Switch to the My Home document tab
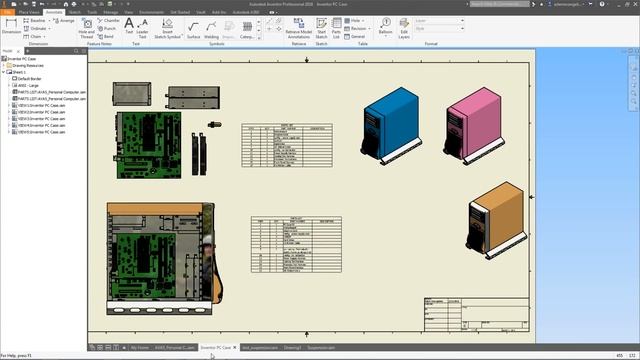640x360 pixels. pos(139,348)
